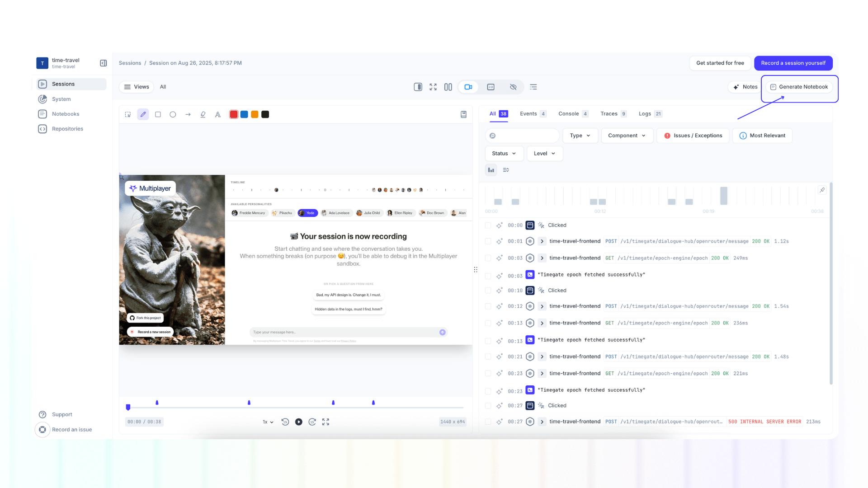Click the rewind 15 seconds icon
Screen dimensions: 868x488
[x=285, y=422]
